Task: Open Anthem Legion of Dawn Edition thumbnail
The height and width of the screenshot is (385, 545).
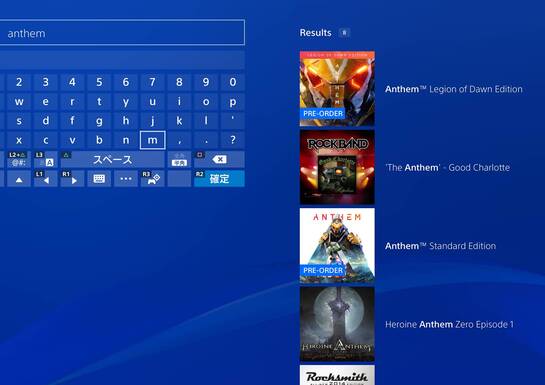Action: tap(337, 89)
